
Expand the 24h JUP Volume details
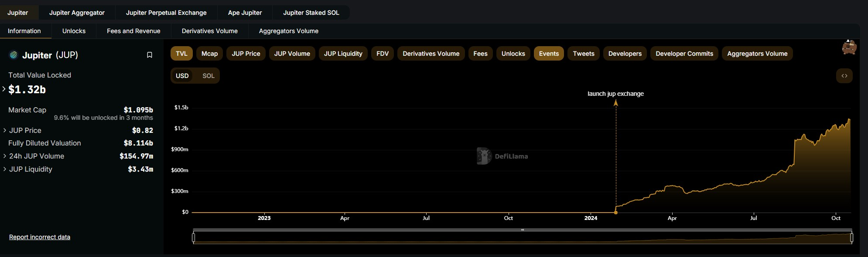(4, 156)
